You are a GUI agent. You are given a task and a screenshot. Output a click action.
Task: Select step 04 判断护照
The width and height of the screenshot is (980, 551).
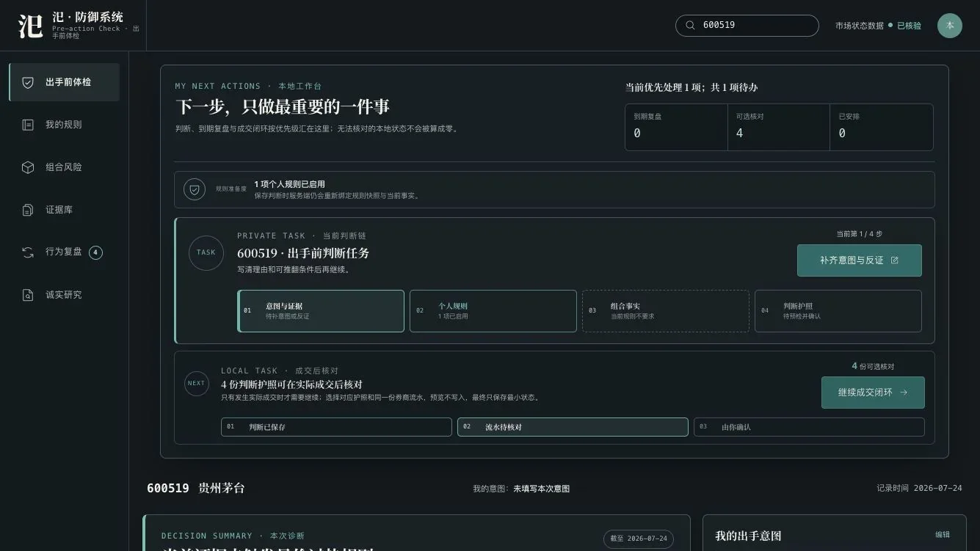[838, 311]
